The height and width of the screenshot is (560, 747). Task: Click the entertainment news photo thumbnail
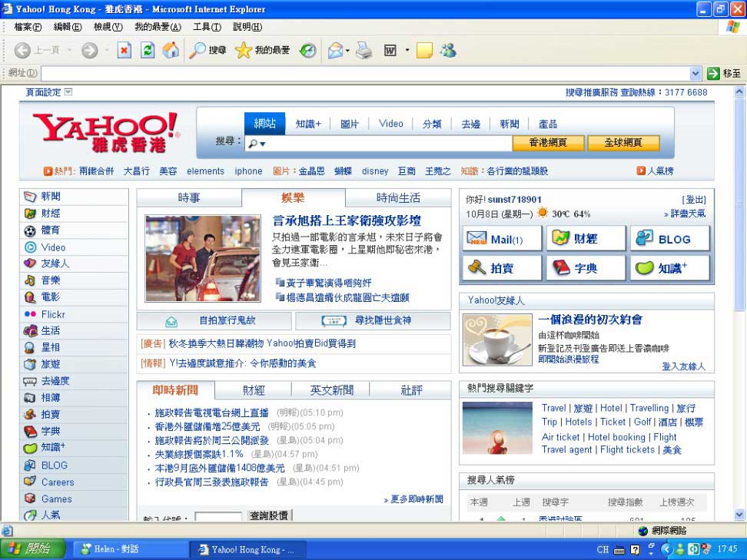pyautogui.click(x=203, y=259)
